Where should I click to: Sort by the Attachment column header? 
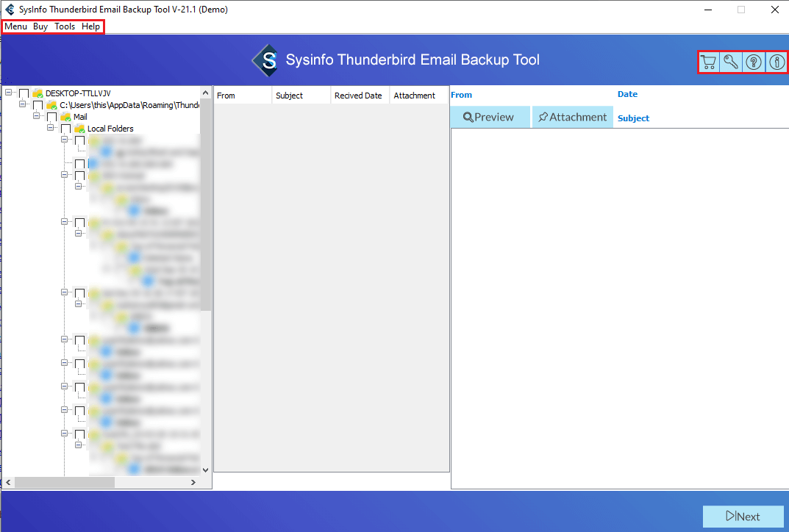pyautogui.click(x=419, y=96)
